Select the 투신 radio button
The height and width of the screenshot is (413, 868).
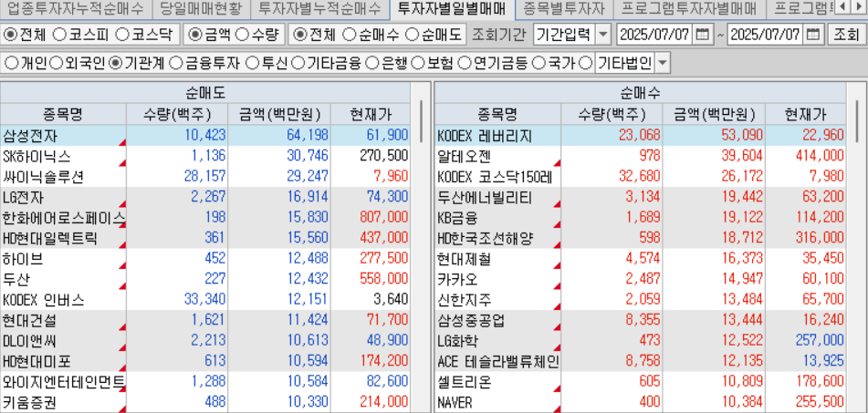point(253,63)
